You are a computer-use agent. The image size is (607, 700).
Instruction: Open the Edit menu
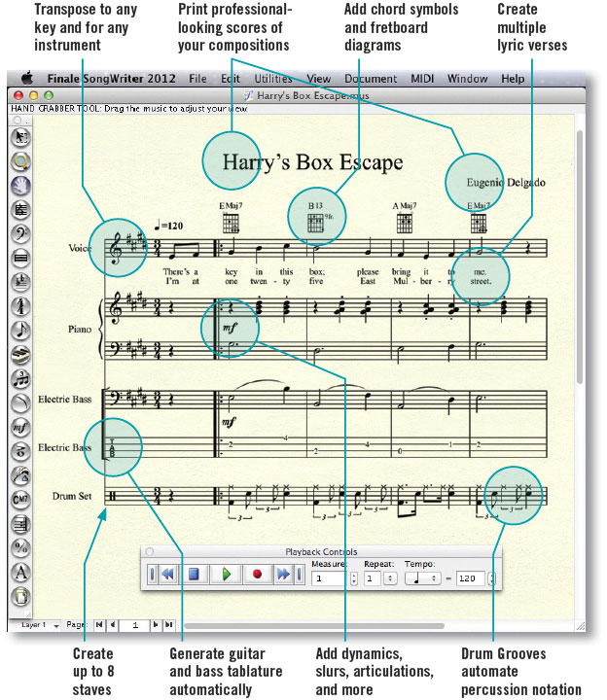point(230,79)
